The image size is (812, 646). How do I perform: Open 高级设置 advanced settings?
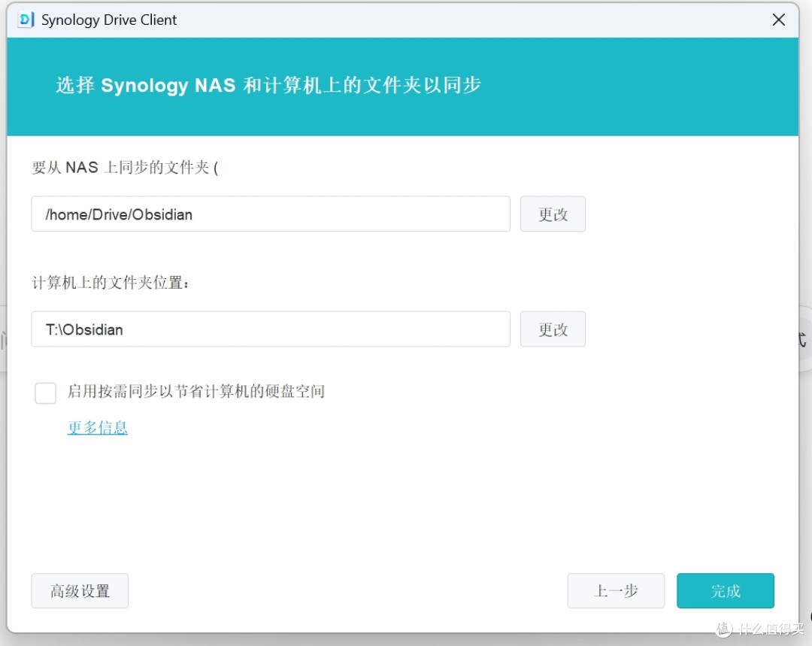click(x=80, y=590)
